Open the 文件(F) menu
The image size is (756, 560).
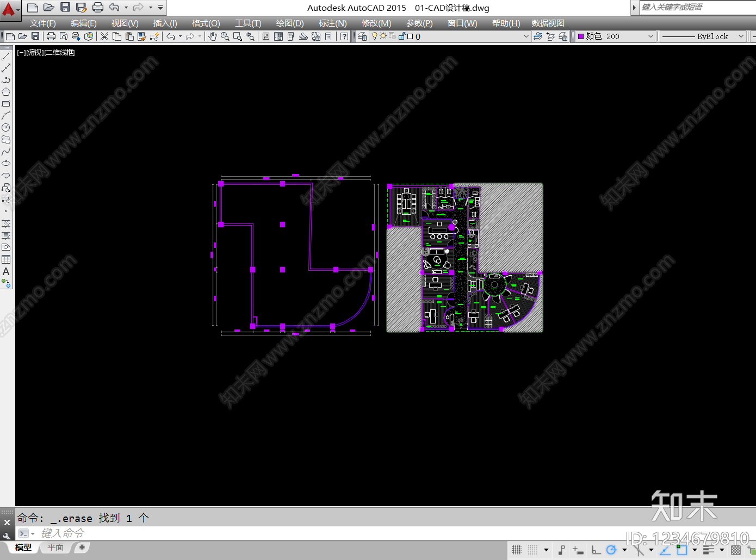click(43, 23)
